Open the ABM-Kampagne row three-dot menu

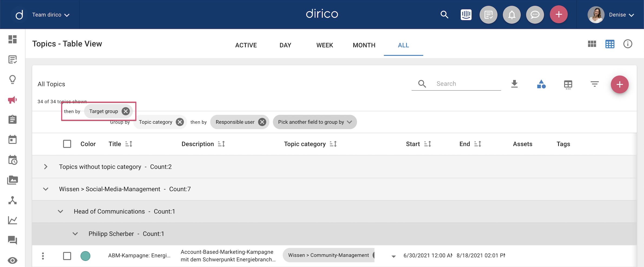tap(43, 256)
